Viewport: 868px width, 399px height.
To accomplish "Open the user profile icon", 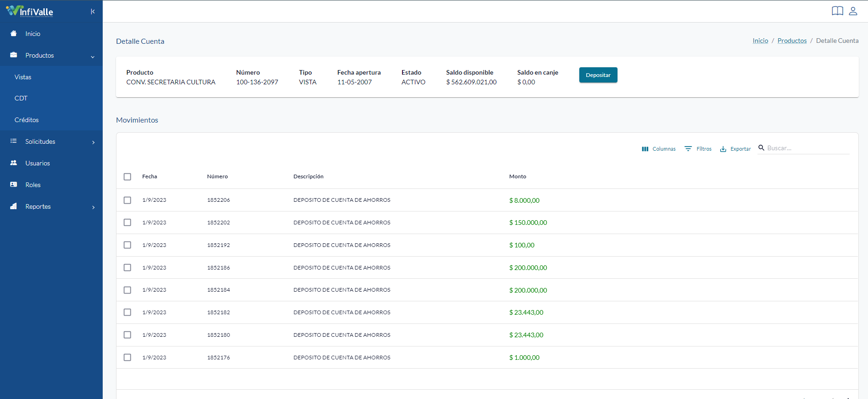I will tap(853, 11).
